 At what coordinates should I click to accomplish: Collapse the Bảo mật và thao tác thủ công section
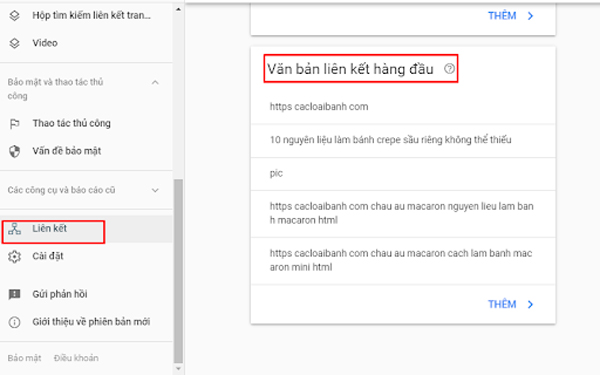155,82
